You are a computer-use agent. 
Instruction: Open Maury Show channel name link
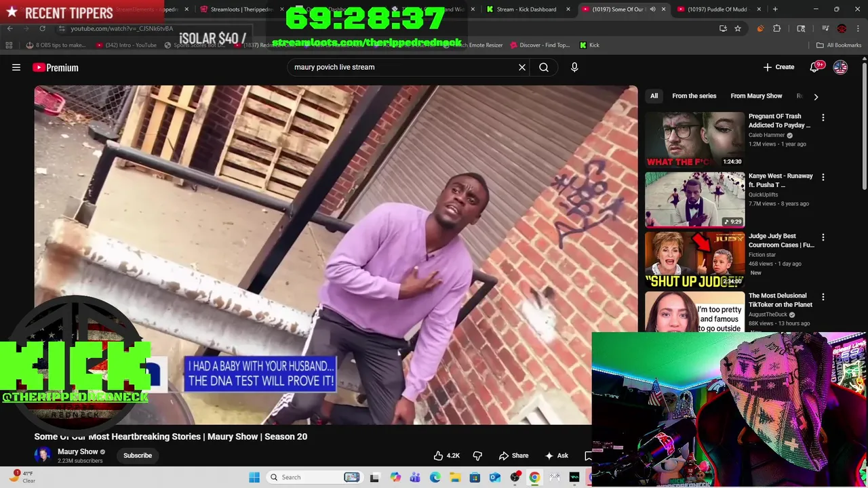[x=78, y=451]
